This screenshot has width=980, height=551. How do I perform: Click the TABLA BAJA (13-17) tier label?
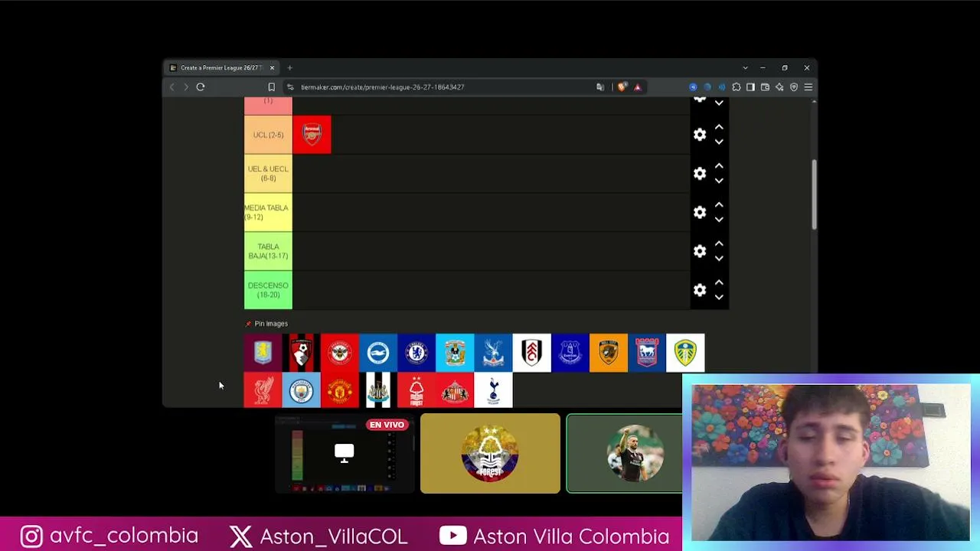click(x=268, y=251)
